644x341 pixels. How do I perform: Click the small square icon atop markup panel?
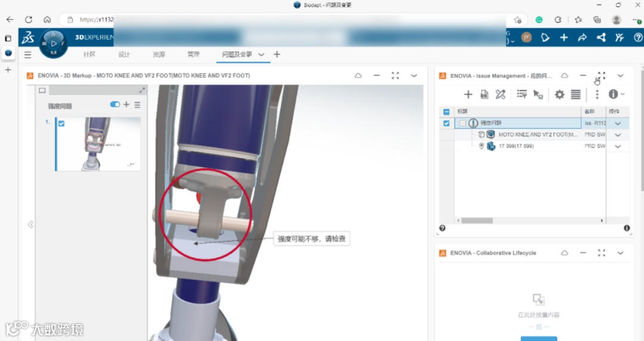pyautogui.click(x=42, y=91)
